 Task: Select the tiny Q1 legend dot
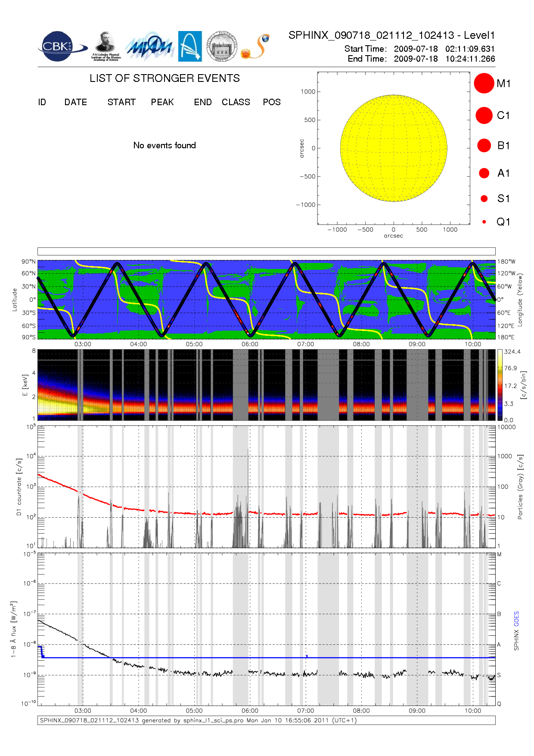coord(484,222)
